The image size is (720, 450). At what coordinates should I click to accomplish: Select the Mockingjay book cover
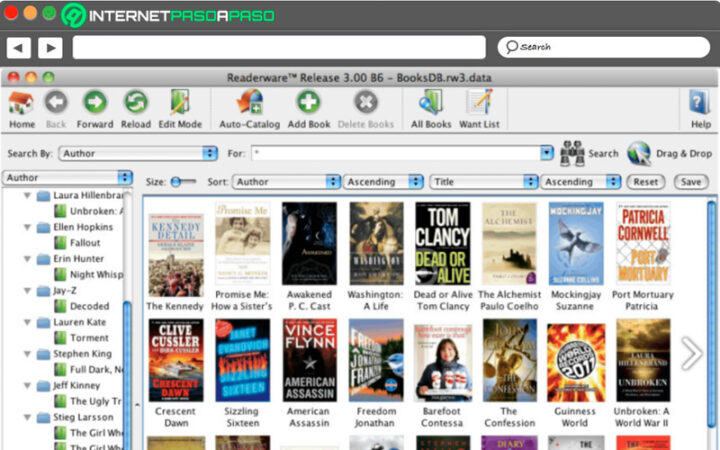click(x=576, y=243)
